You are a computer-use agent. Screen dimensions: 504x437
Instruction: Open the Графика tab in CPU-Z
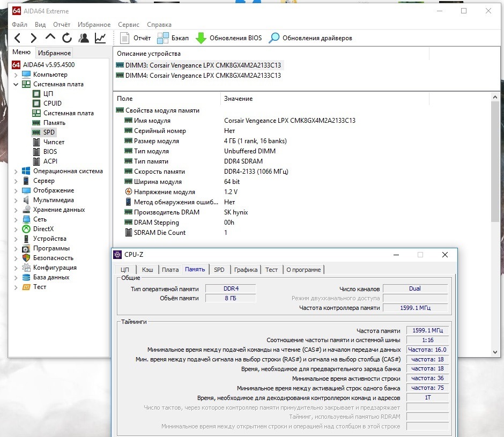(x=246, y=270)
